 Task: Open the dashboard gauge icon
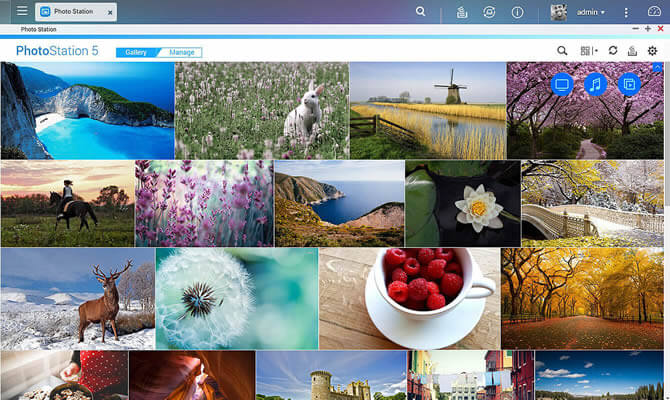[655, 12]
